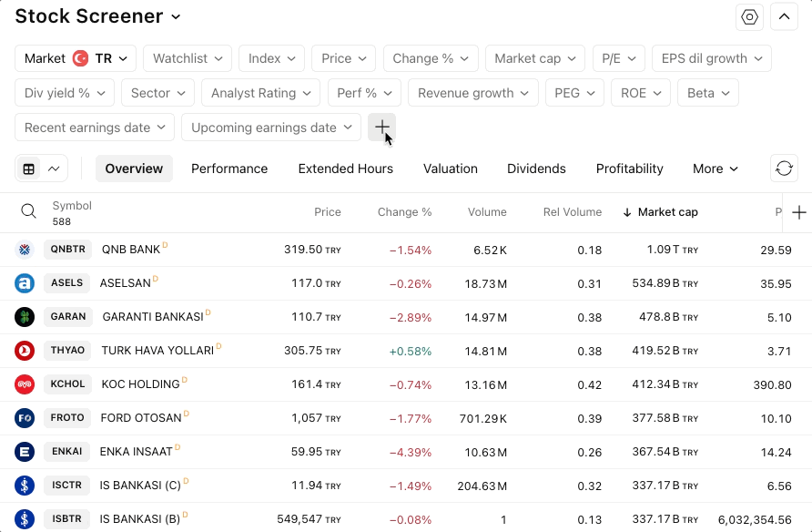Click the ASELSAN logo icon

(x=25, y=283)
